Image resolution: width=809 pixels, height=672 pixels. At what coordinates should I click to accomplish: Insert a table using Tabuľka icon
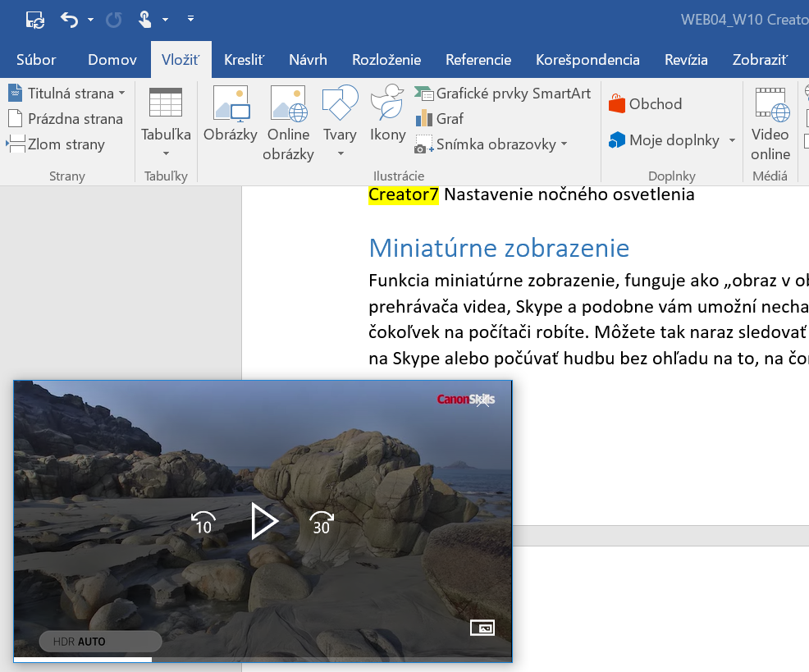tap(166, 103)
